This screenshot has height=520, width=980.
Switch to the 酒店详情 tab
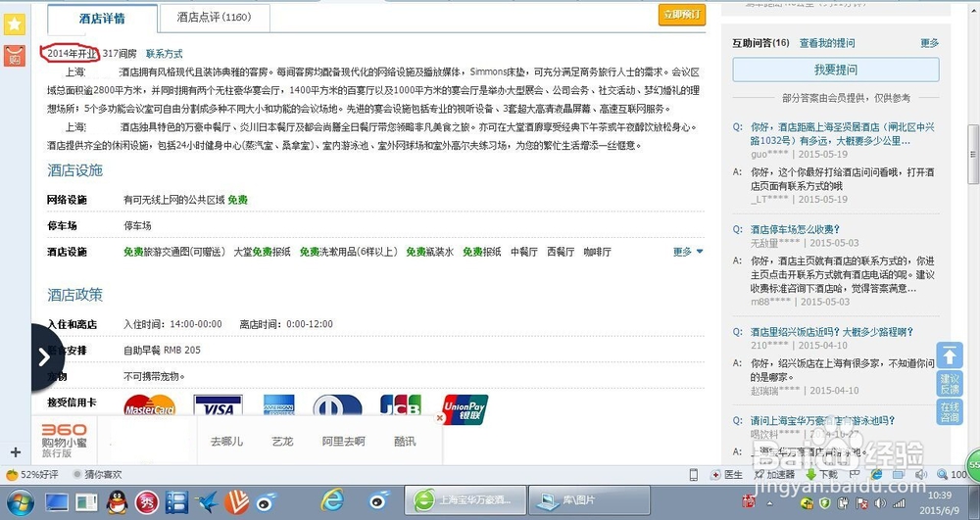coord(103,18)
